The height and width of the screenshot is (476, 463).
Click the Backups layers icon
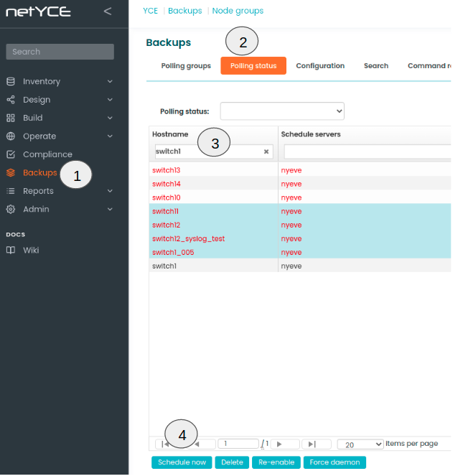[11, 172]
